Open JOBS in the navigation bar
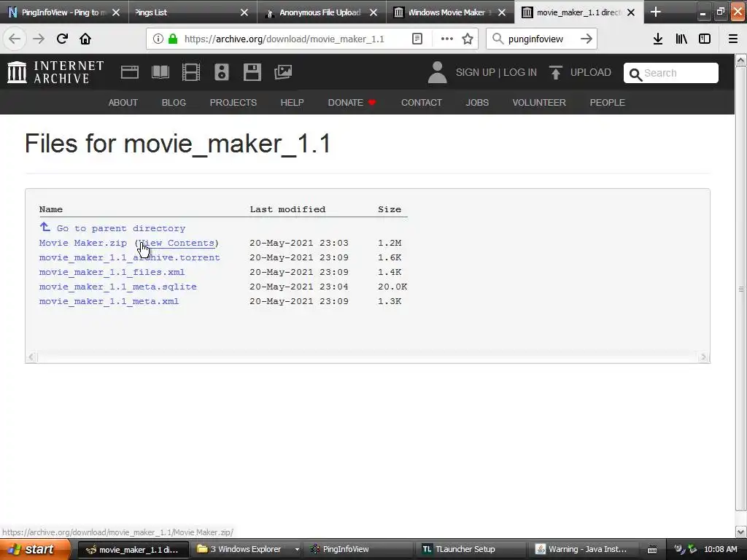The width and height of the screenshot is (747, 560). click(477, 102)
